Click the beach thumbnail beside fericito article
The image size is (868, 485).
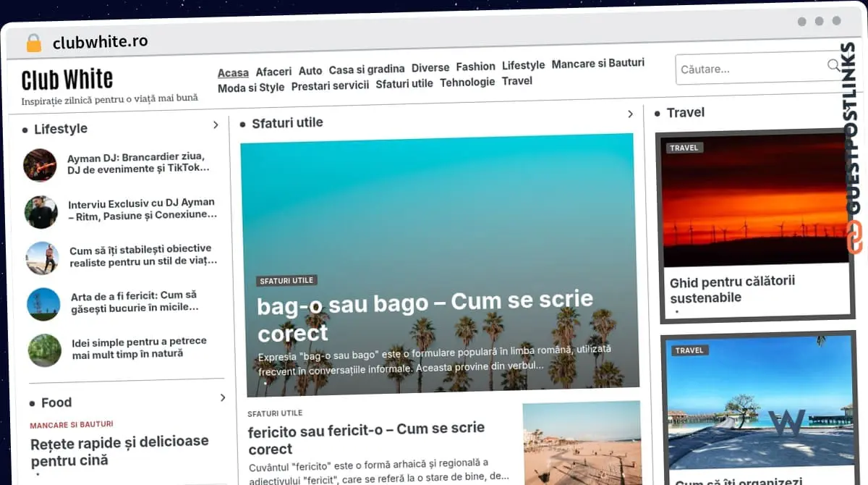(x=582, y=442)
